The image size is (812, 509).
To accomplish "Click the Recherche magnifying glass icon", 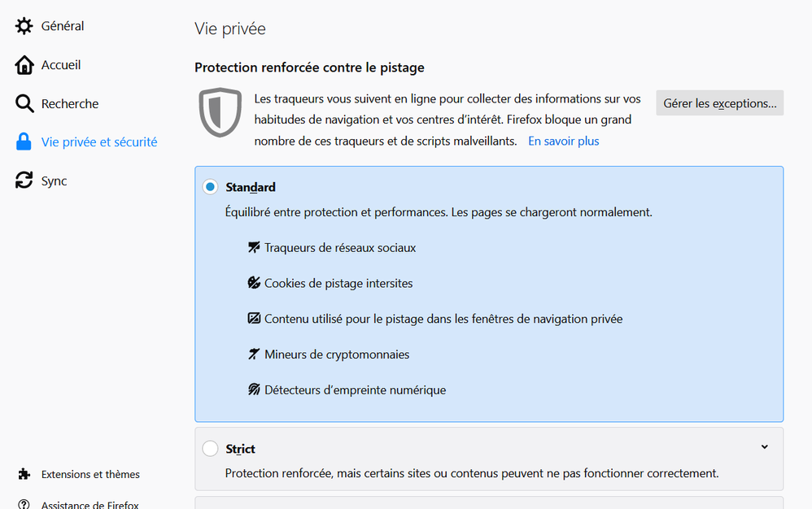I will click(x=24, y=103).
